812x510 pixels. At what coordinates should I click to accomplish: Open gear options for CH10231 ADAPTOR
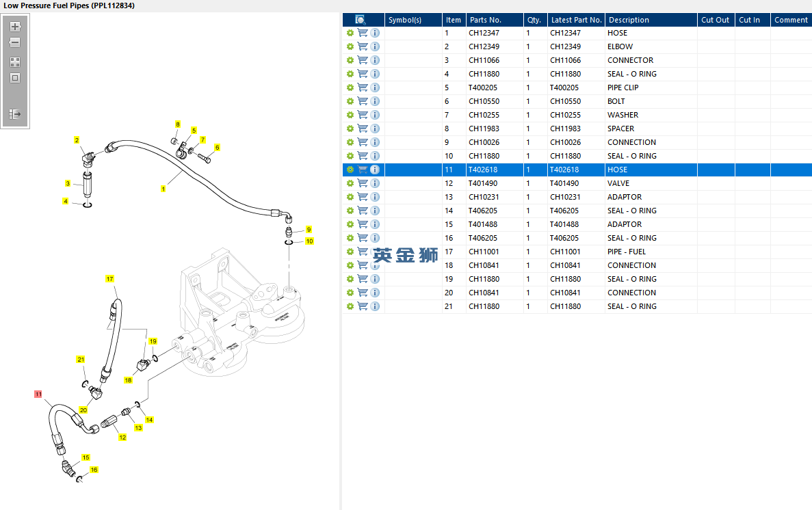(350, 197)
